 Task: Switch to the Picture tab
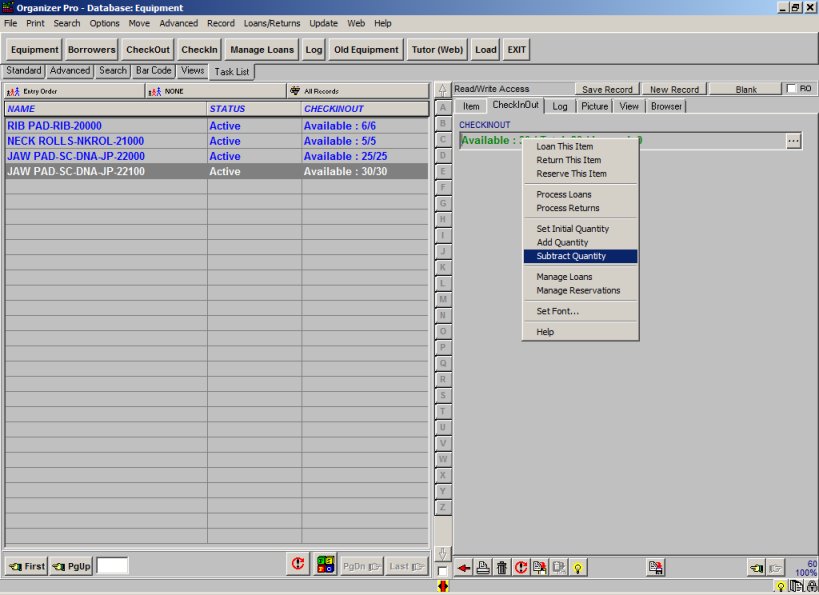[594, 106]
